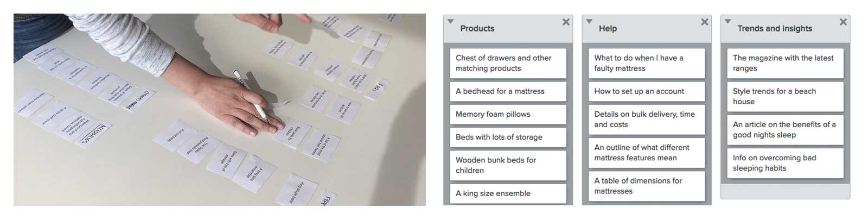Image resolution: width=868 pixels, height=220 pixels.
Task: Select the bulk delivery details card
Action: tap(647, 120)
